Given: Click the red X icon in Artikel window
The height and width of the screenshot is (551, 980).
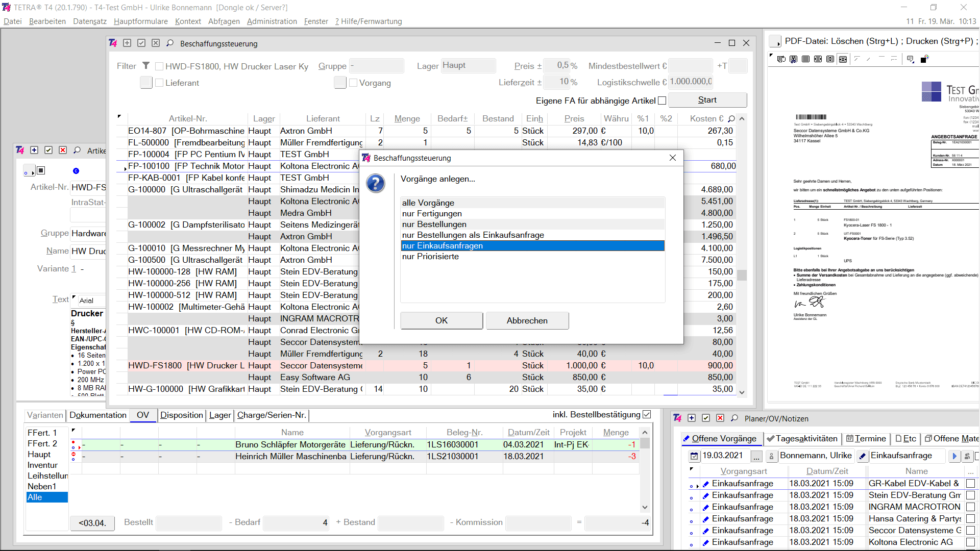Looking at the screenshot, I should coord(63,150).
